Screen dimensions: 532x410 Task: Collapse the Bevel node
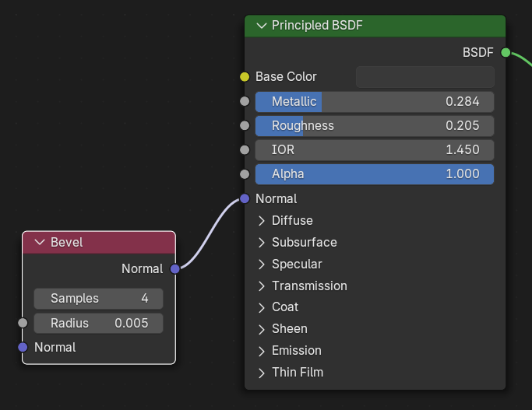40,242
